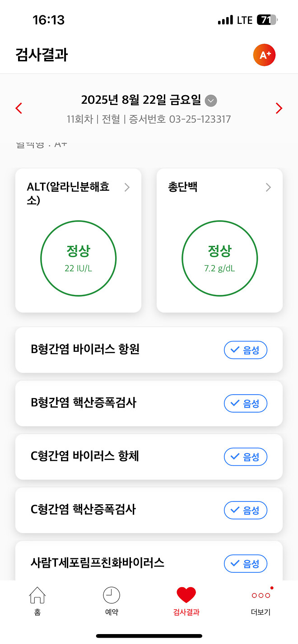Tap the A+ blood type badge icon
The image size is (298, 644).
click(x=265, y=55)
